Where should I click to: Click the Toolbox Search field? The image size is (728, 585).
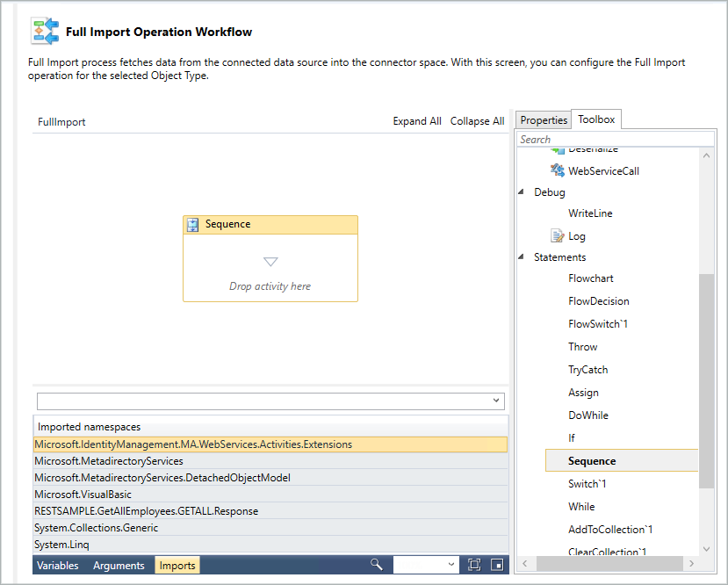[x=616, y=140]
